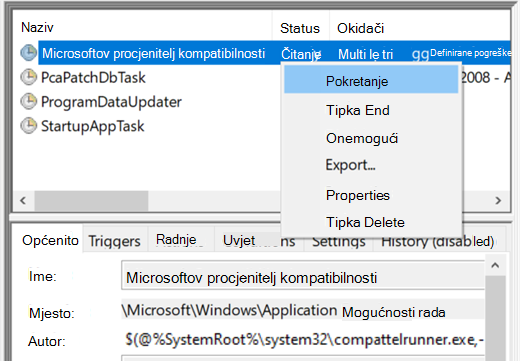Click the clock icon beside Microsoftov procjenitelj kompatibilnosti

pyautogui.click(x=29, y=53)
